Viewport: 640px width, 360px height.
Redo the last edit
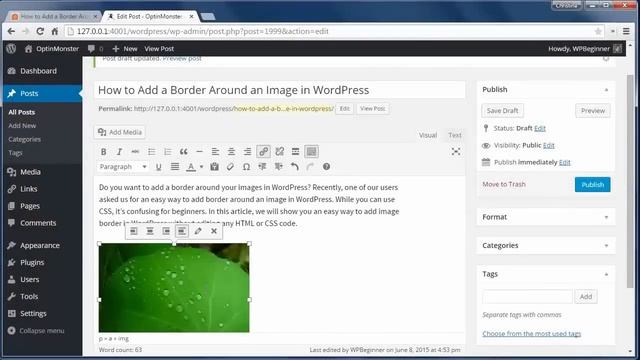310,167
